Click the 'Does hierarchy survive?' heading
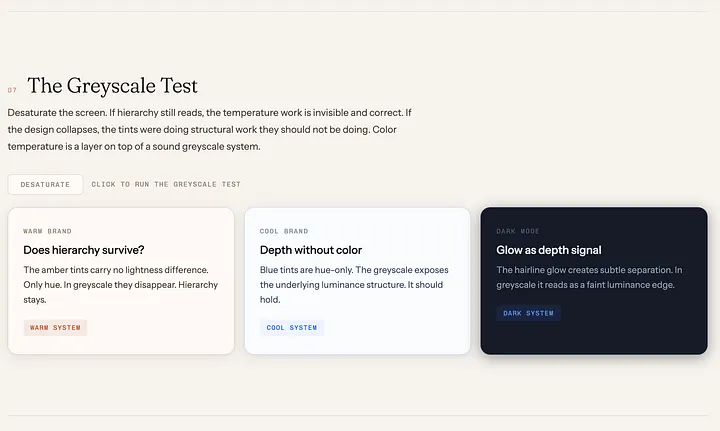Screen dimensions: 720x431 click(84, 250)
